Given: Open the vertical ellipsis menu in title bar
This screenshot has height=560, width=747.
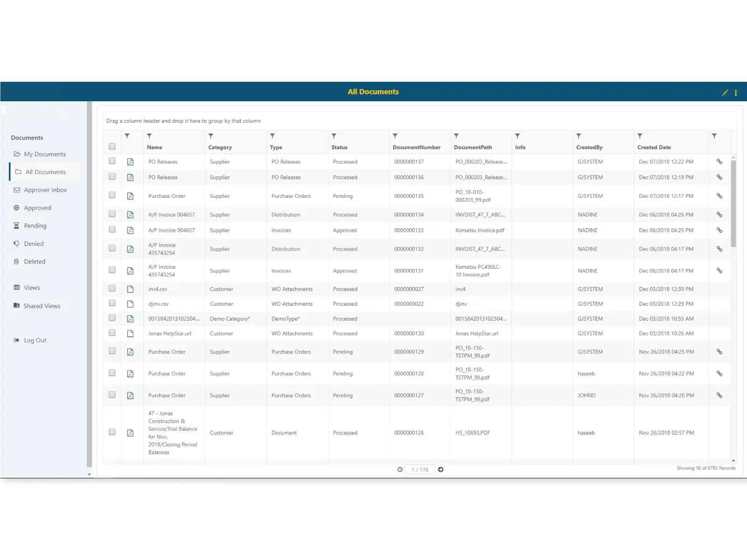Looking at the screenshot, I should click(x=736, y=92).
